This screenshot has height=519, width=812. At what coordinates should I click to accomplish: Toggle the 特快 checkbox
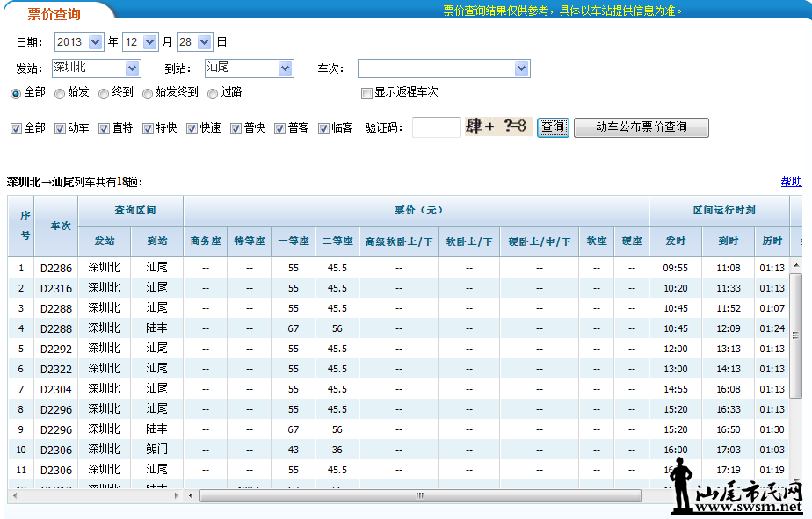click(x=149, y=128)
